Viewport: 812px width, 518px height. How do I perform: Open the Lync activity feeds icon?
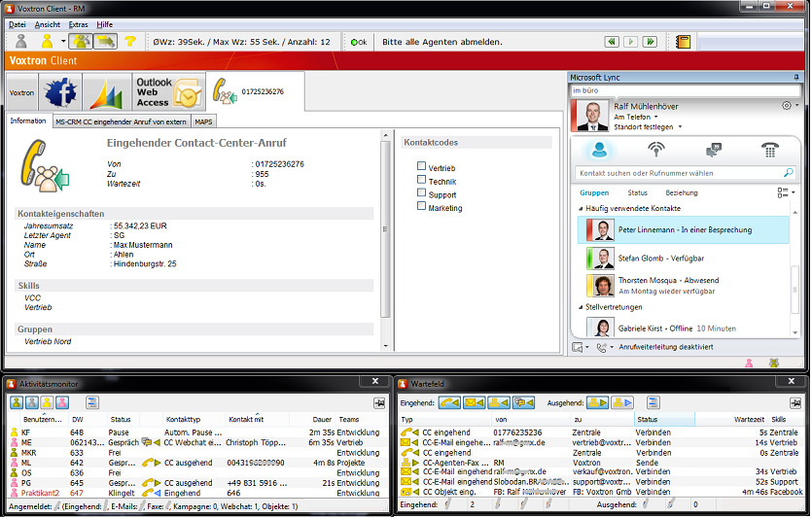pyautogui.click(x=656, y=150)
